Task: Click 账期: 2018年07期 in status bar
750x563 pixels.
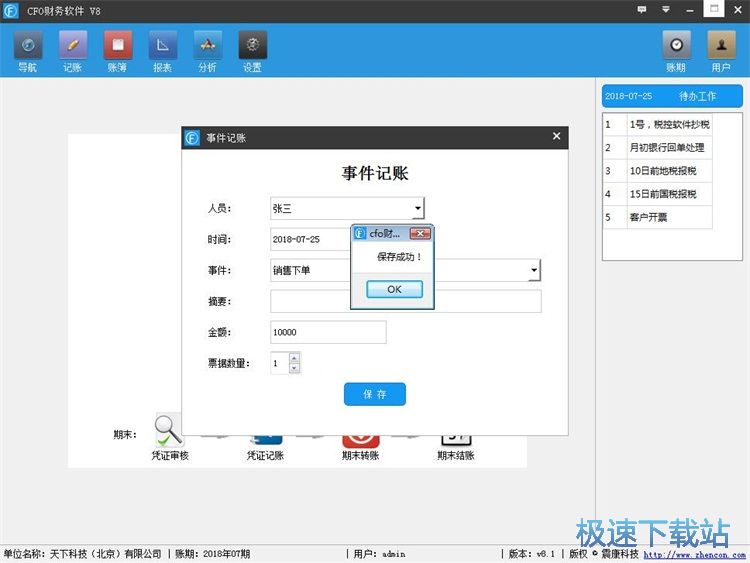Action: 212,554
